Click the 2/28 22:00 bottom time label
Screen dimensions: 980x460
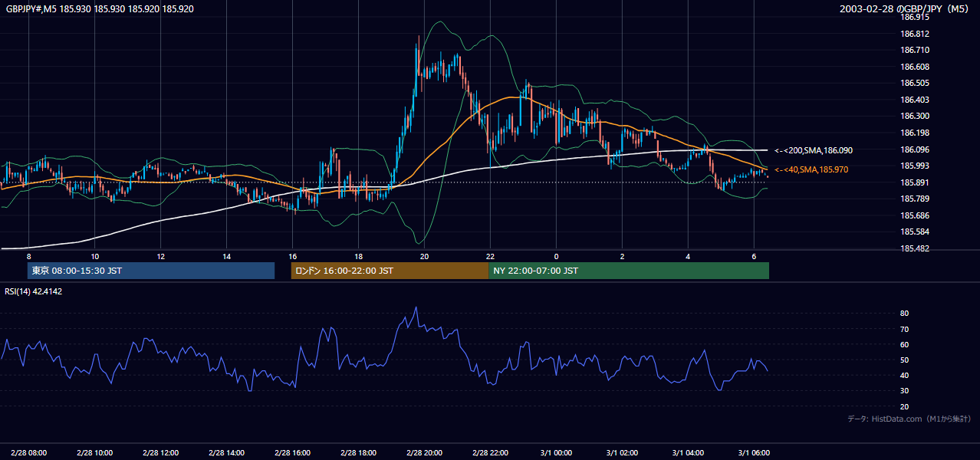pos(490,453)
